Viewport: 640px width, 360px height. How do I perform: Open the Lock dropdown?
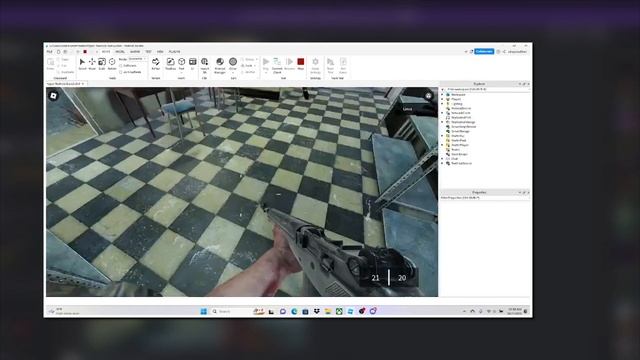tap(248, 66)
